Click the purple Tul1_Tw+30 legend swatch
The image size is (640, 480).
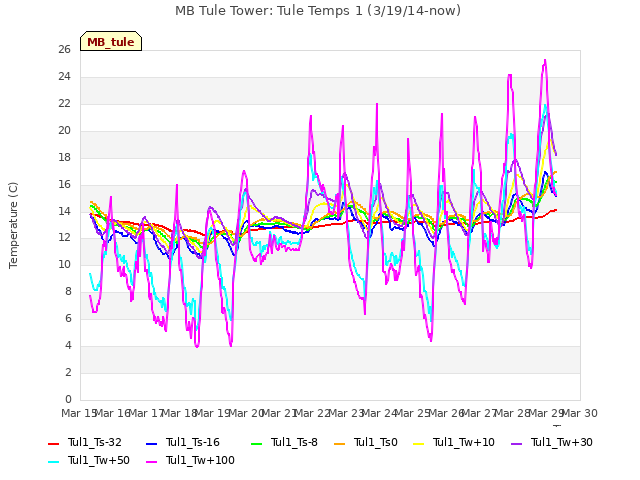(x=516, y=443)
